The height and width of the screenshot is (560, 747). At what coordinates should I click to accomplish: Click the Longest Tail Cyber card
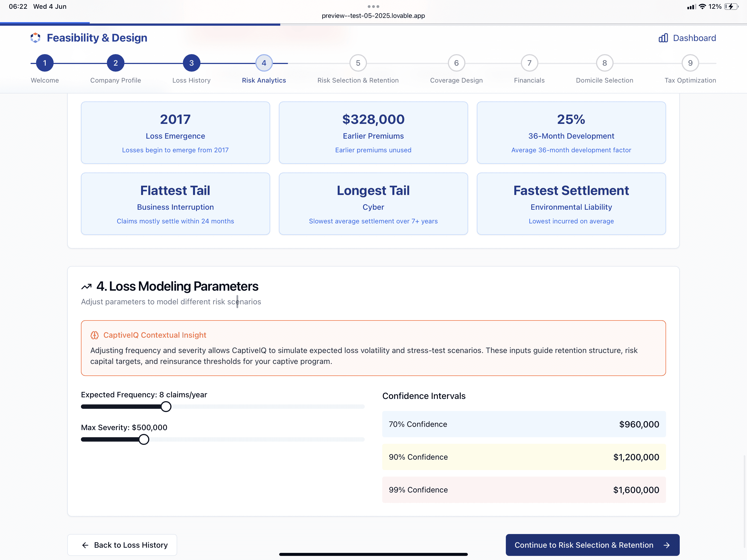tap(373, 204)
